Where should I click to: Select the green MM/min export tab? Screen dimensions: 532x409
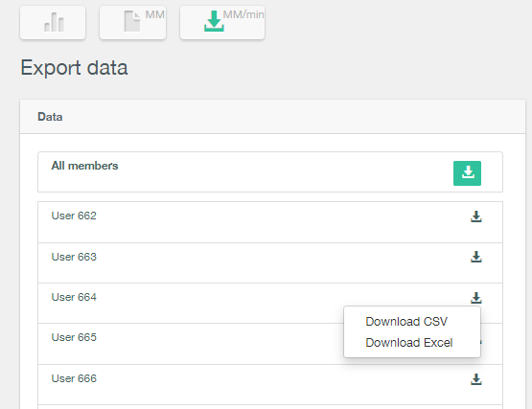222,22
